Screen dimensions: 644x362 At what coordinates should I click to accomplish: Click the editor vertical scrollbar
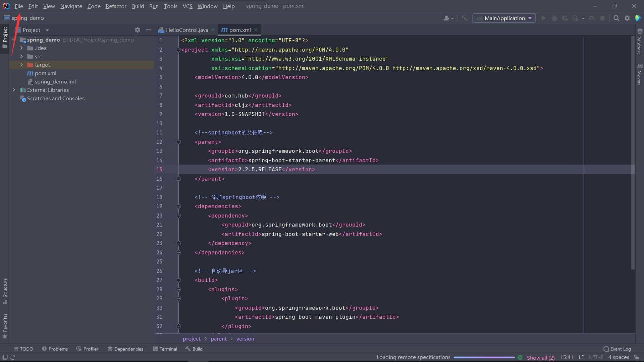[633, 153]
